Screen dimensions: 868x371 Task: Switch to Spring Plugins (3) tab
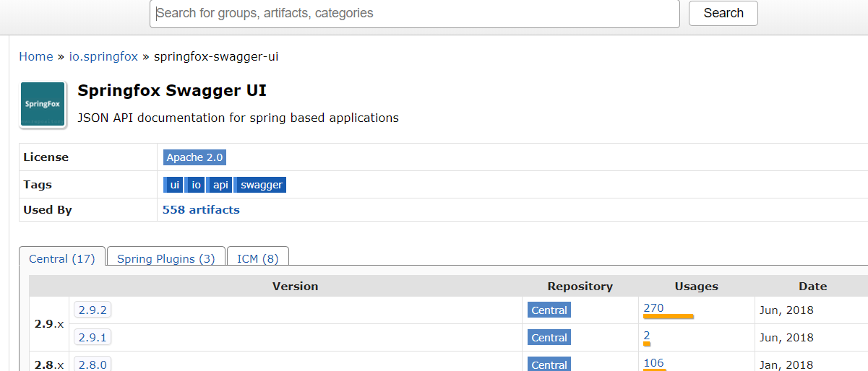tap(166, 258)
